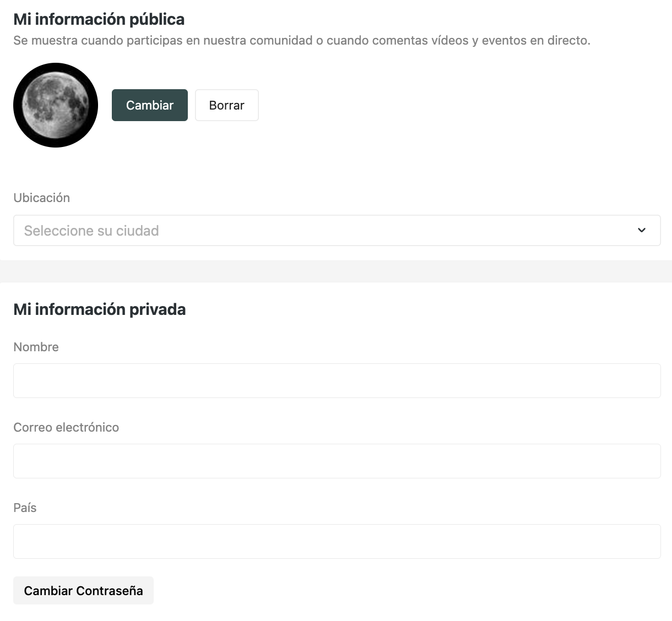Viewport: 672px width, 621px height.
Task: Click the 'Mi información pública' heading
Action: [x=99, y=19]
